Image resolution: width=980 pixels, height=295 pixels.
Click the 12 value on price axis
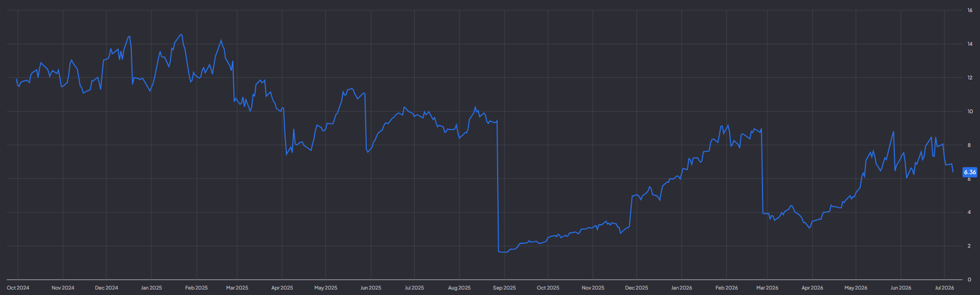(x=970, y=78)
